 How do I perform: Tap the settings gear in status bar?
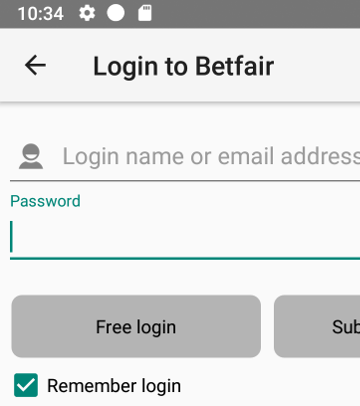coord(87,14)
